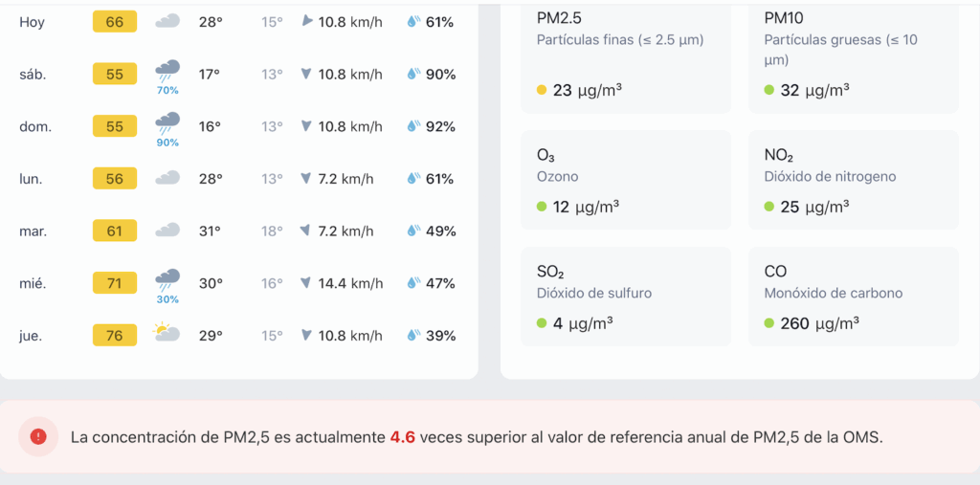The height and width of the screenshot is (485, 980).
Task: Click the wind arrow icon for mié.
Action: 306,283
